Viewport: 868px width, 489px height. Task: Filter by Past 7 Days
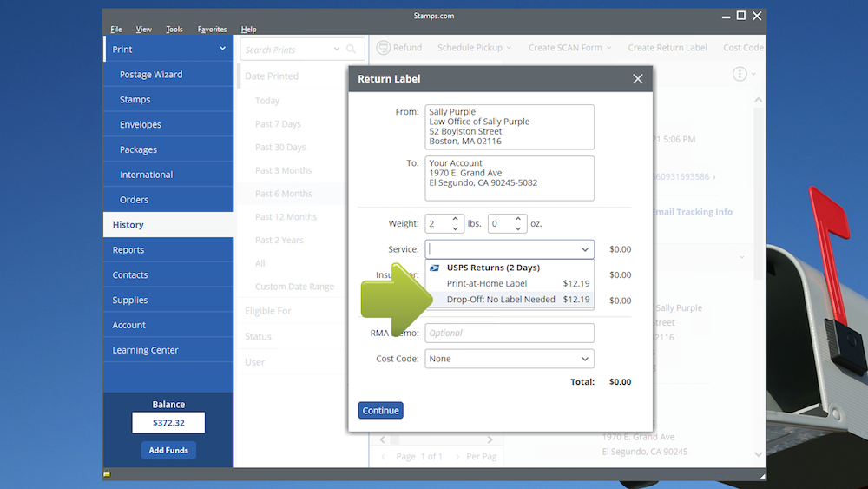click(x=278, y=123)
